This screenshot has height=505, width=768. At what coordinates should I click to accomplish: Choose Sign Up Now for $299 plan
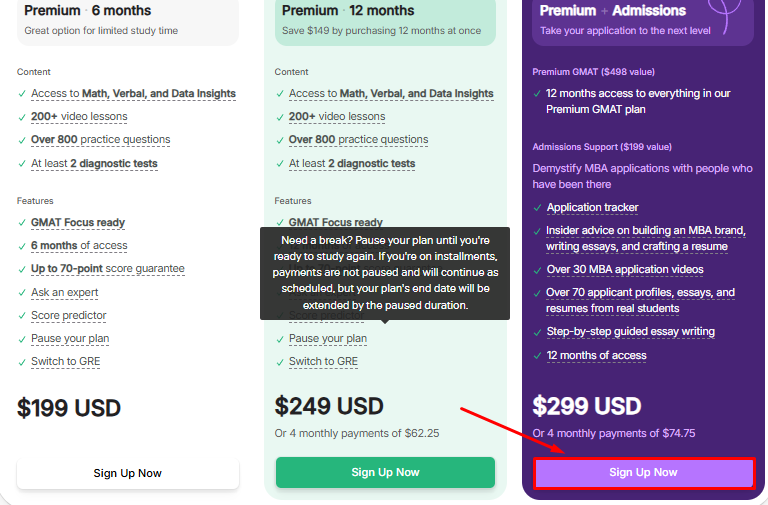coord(643,473)
